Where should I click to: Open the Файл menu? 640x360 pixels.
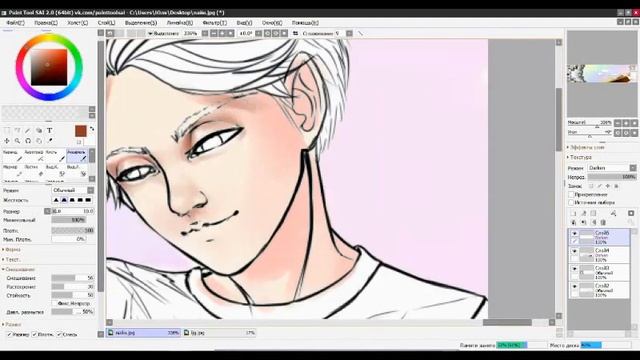(x=16, y=23)
